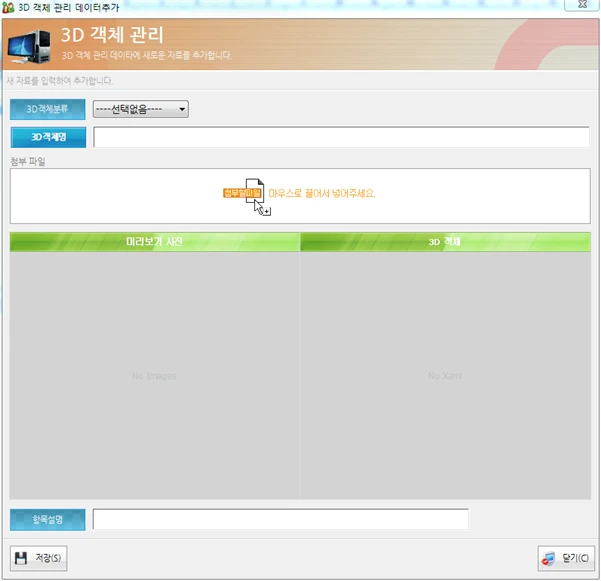Click the 3D객체명 blue label
The height and width of the screenshot is (581, 601).
coord(48,137)
